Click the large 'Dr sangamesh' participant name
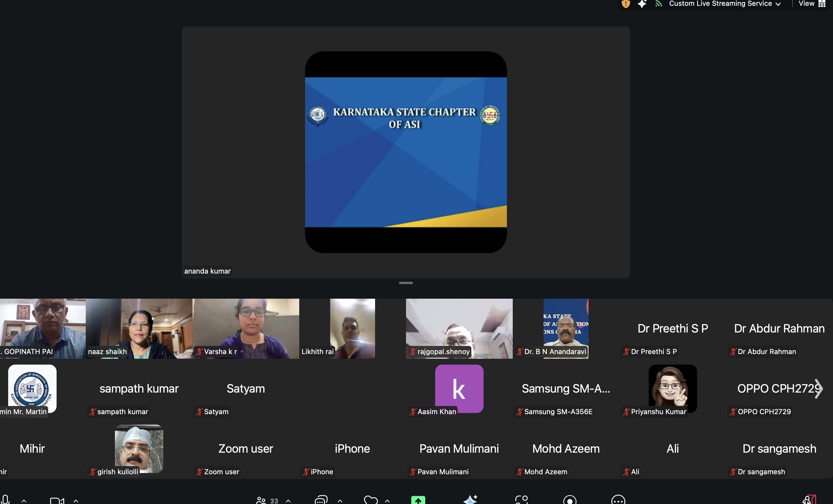 (779, 449)
